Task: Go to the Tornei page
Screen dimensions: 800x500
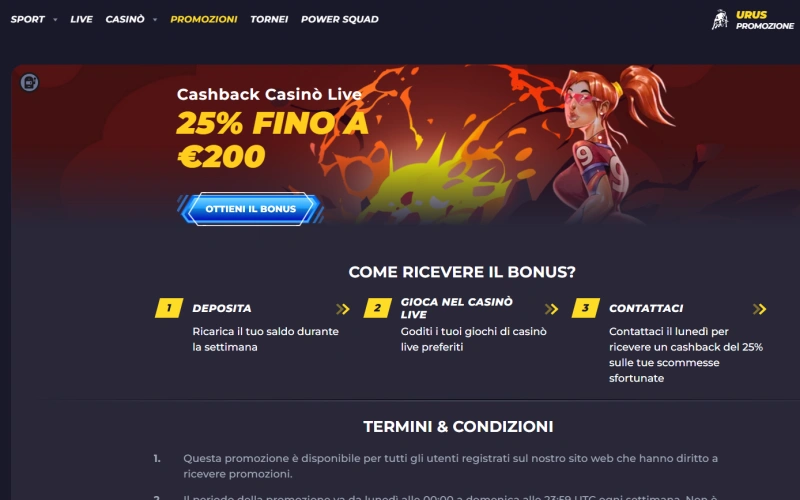Action: 269,19
